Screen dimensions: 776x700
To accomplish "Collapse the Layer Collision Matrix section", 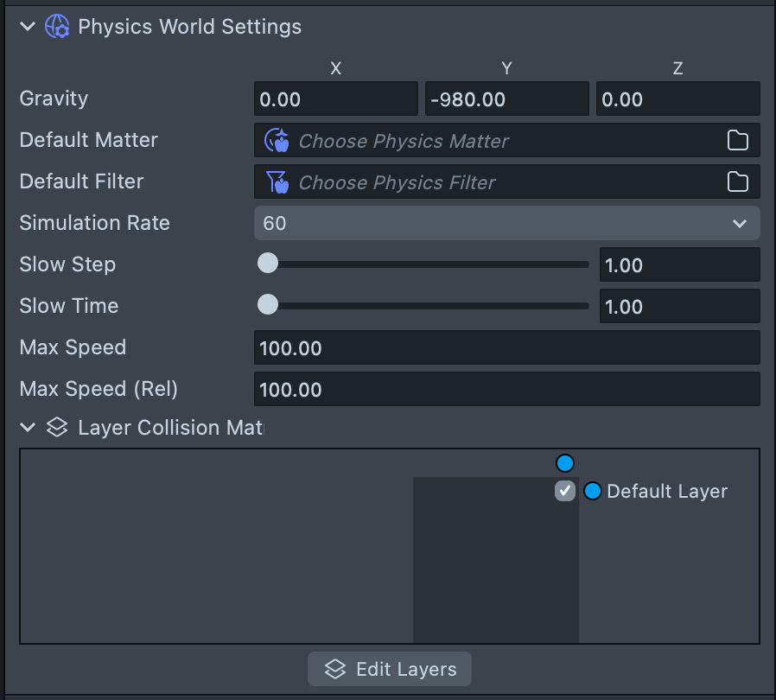I will tap(28, 428).
